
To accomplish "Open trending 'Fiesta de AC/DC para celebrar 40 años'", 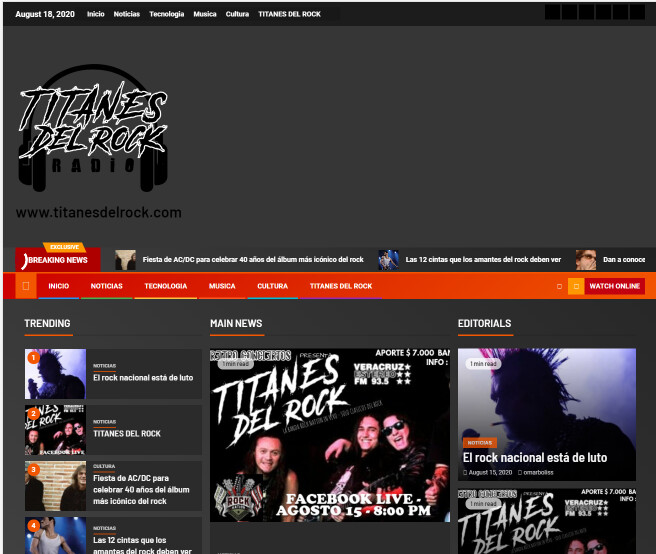I will tap(141, 490).
